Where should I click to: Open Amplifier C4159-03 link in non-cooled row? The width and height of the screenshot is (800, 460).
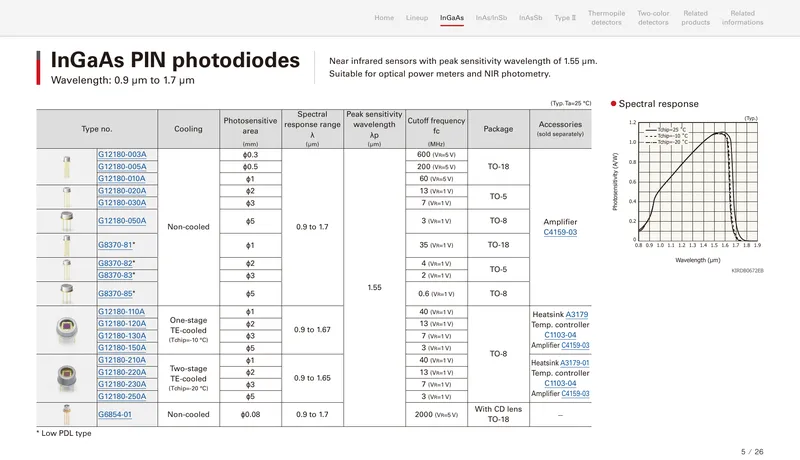(560, 232)
